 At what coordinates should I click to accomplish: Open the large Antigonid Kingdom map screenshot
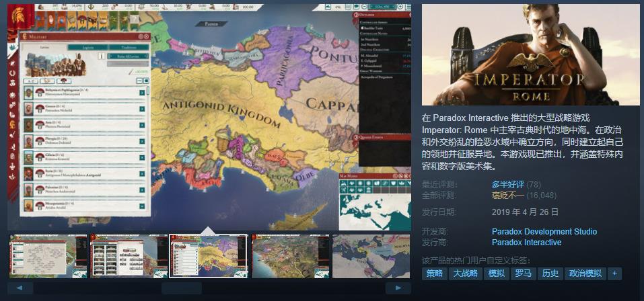209,117
